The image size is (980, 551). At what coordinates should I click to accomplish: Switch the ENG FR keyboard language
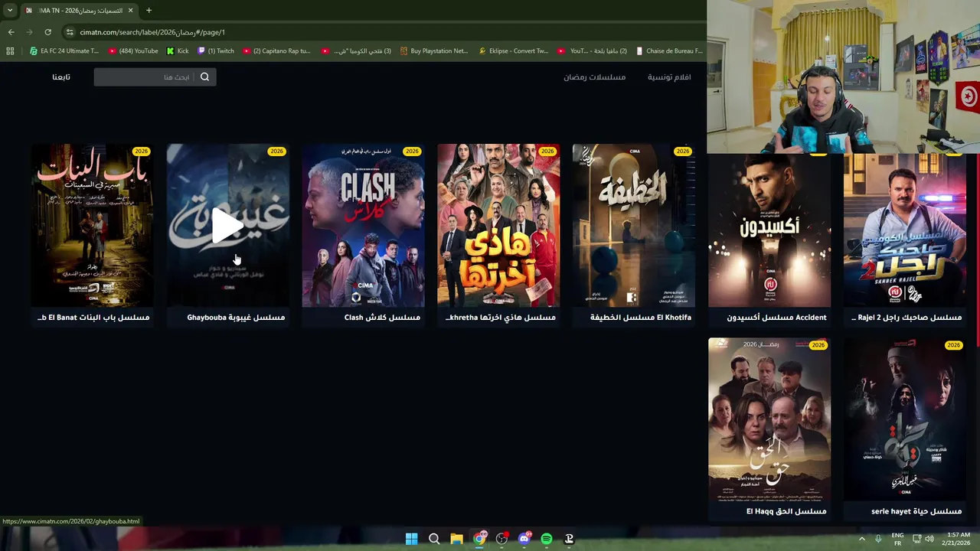coord(898,539)
